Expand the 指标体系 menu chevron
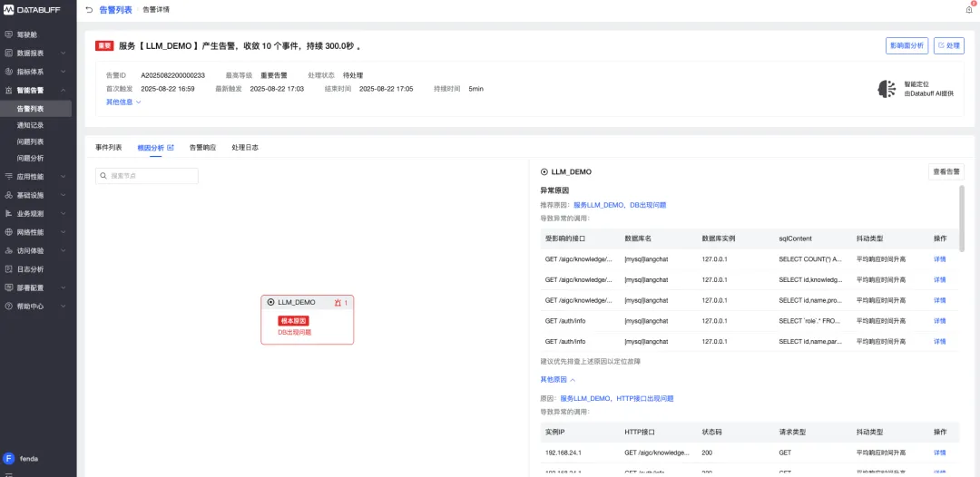 coord(64,72)
